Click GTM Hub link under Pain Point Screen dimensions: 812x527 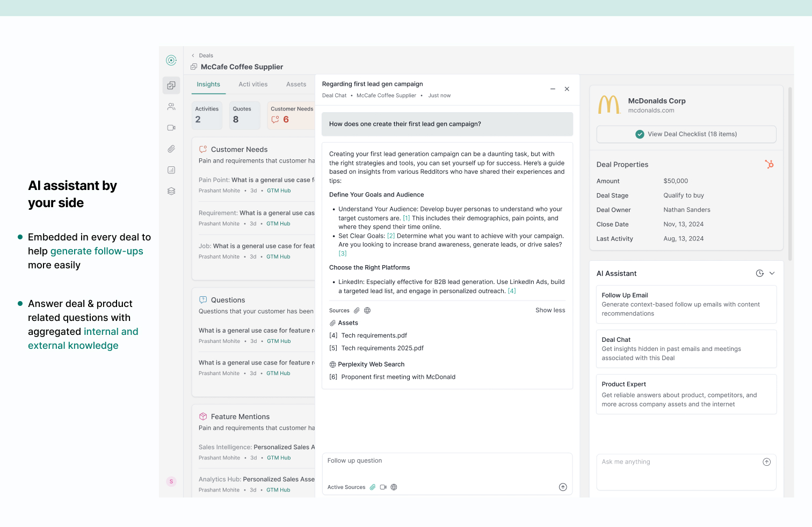pos(279,191)
